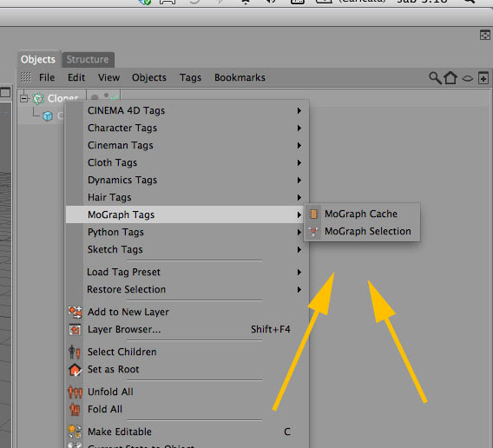
Task: Click the MoGraph Selection tag icon
Action: [313, 231]
